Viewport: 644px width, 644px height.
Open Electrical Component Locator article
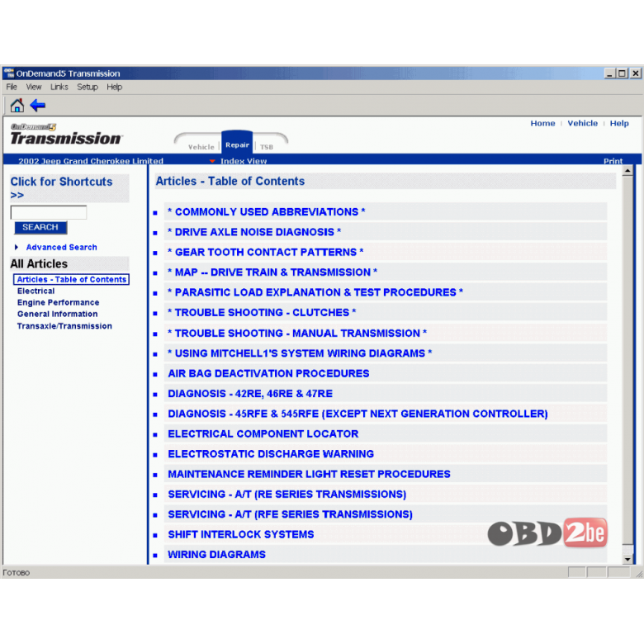click(x=263, y=433)
